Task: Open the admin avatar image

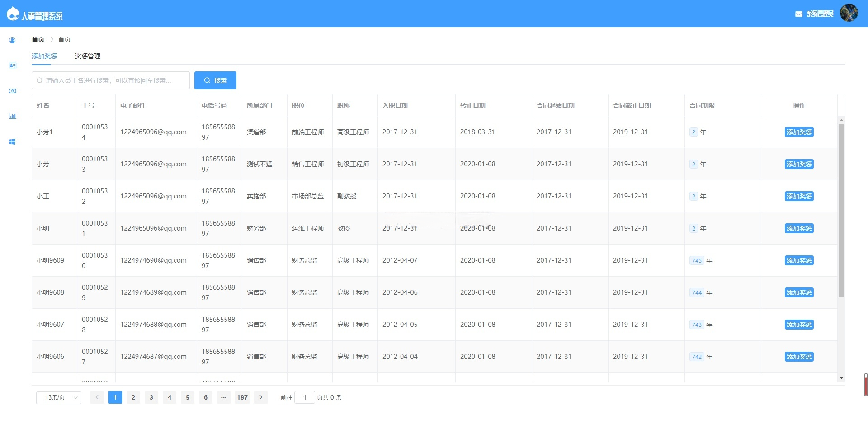Action: pyautogui.click(x=849, y=13)
